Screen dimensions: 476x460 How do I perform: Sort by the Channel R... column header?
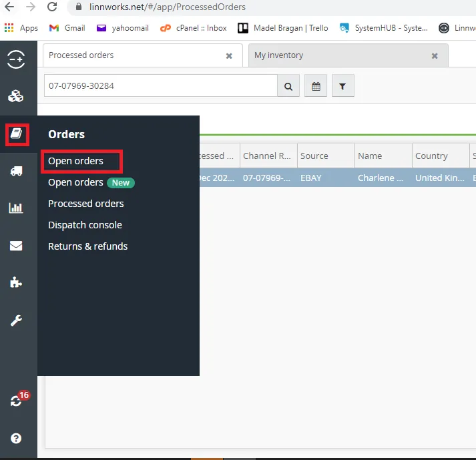[268, 156]
